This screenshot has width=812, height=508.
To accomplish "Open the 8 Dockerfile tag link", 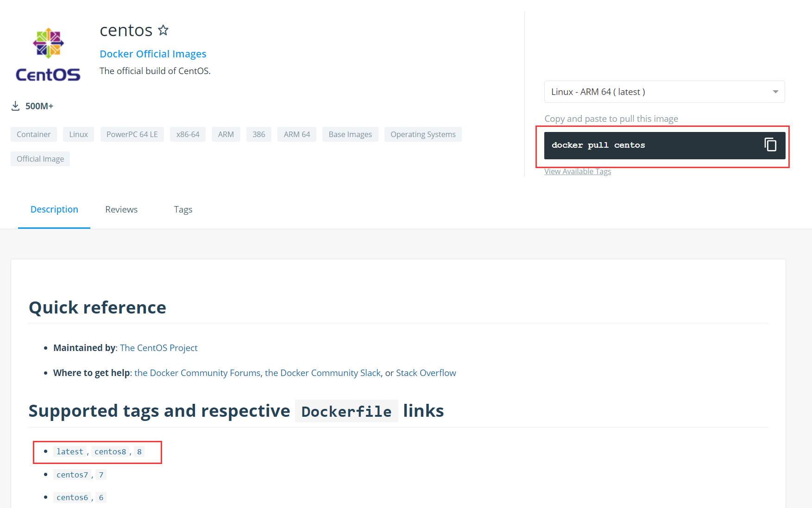I will pyautogui.click(x=139, y=452).
